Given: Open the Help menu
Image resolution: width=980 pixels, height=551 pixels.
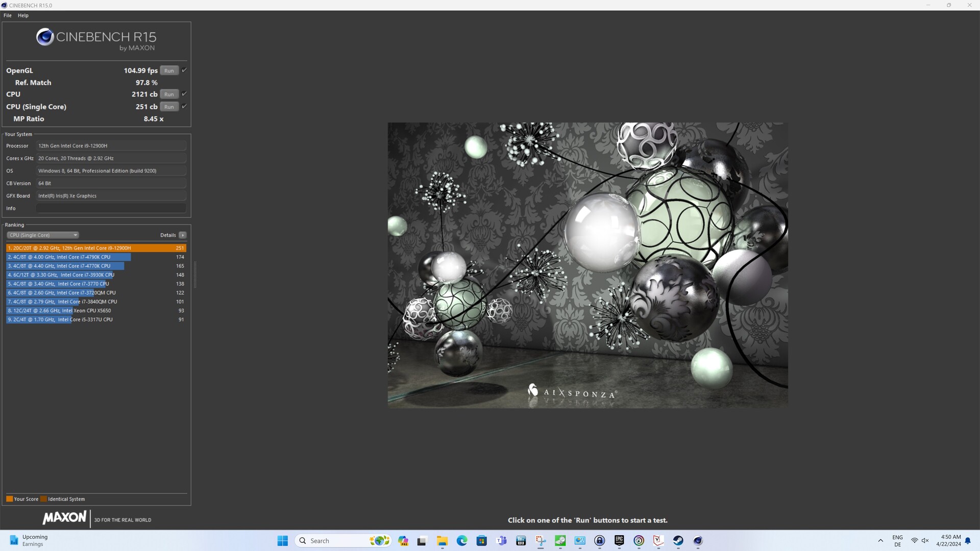Looking at the screenshot, I should 23,15.
